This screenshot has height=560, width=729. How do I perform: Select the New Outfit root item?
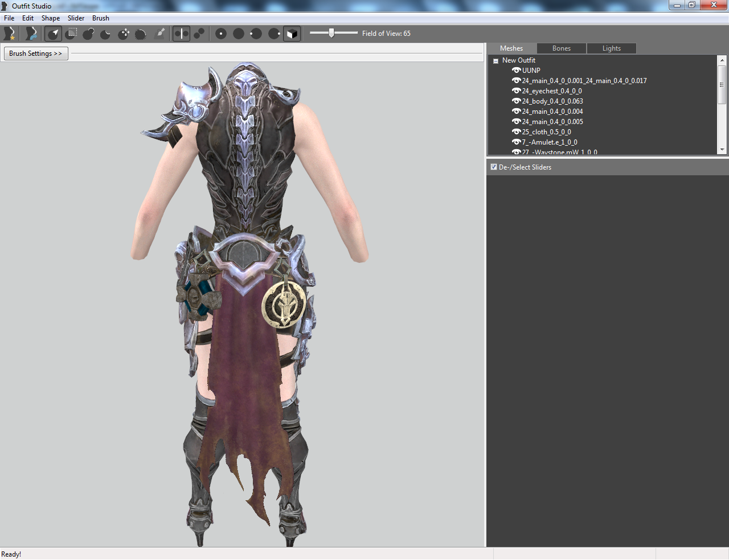click(x=519, y=60)
